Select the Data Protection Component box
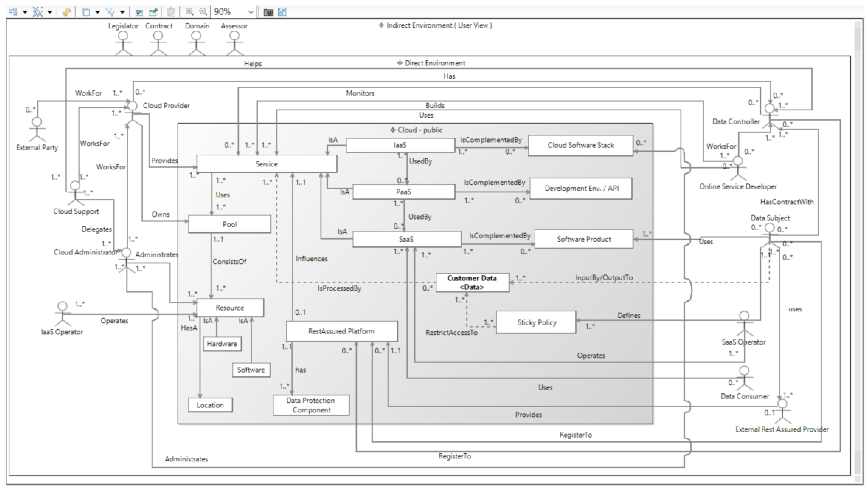Screen dimensions: 868x490 click(311, 405)
